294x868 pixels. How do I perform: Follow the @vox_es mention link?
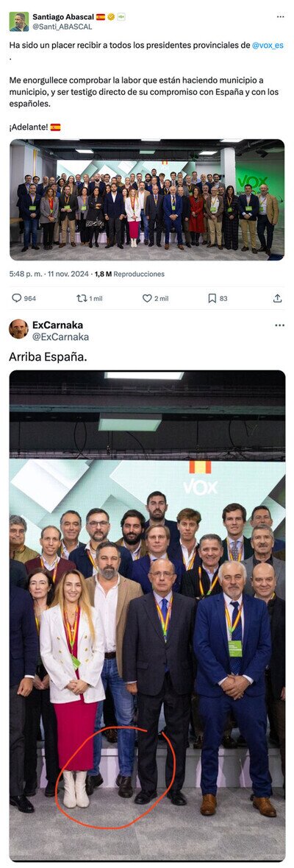(268, 45)
